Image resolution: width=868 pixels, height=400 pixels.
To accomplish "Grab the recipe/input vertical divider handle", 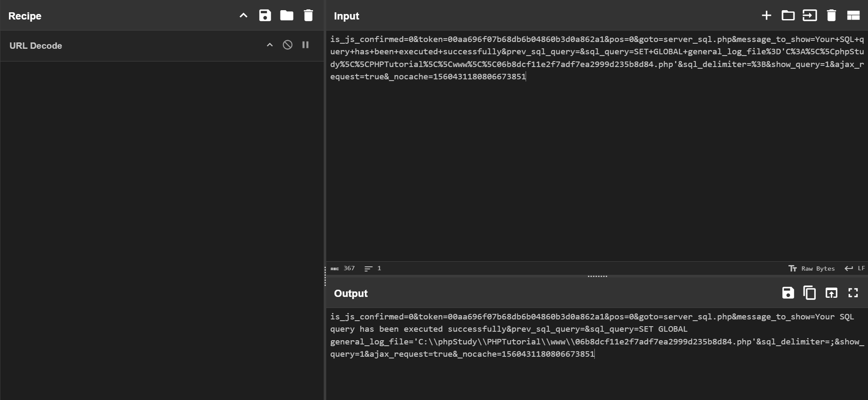I will (x=325, y=276).
